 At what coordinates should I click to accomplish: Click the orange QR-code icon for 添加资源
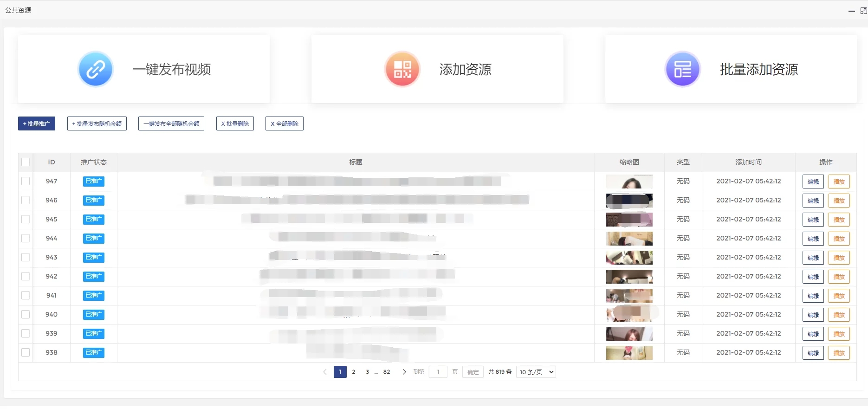(402, 69)
